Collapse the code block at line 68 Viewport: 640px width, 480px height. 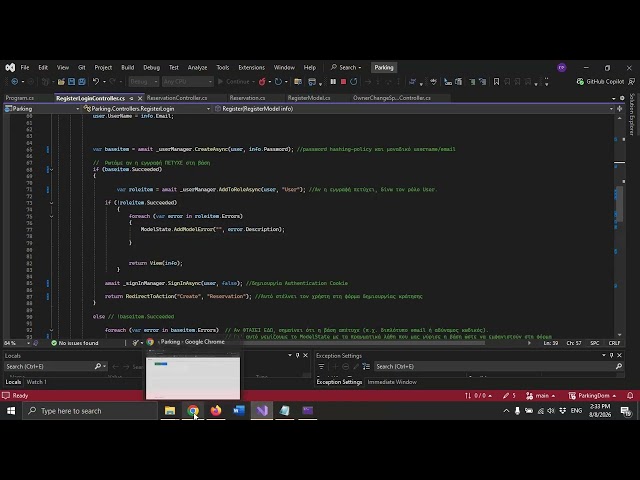click(x=51, y=169)
